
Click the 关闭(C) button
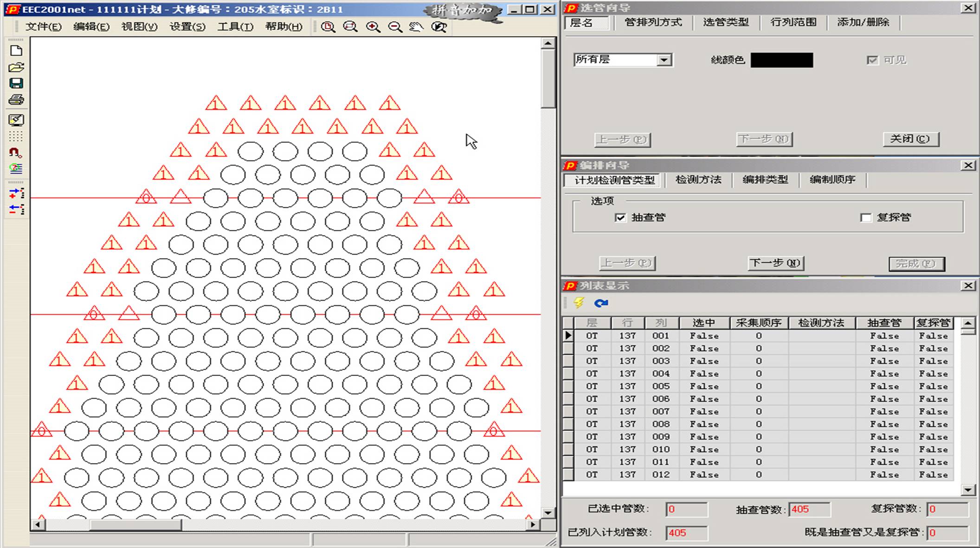pyautogui.click(x=910, y=139)
